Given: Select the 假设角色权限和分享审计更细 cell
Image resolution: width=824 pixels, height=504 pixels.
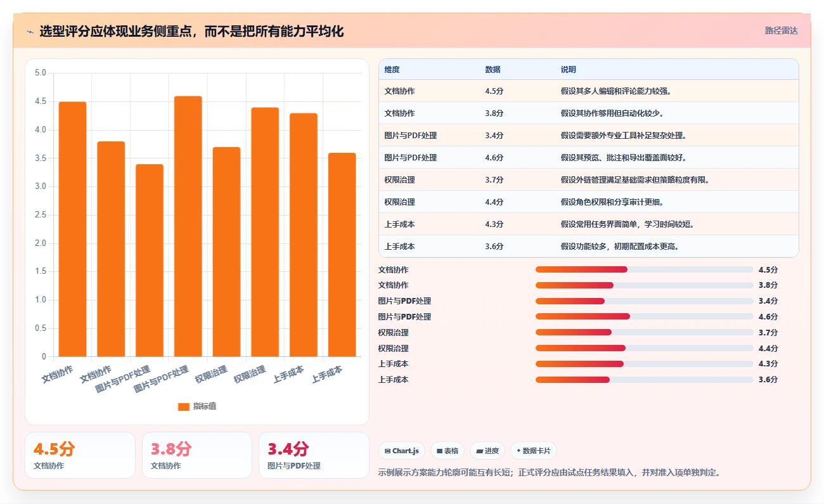Looking at the screenshot, I should point(677,202).
